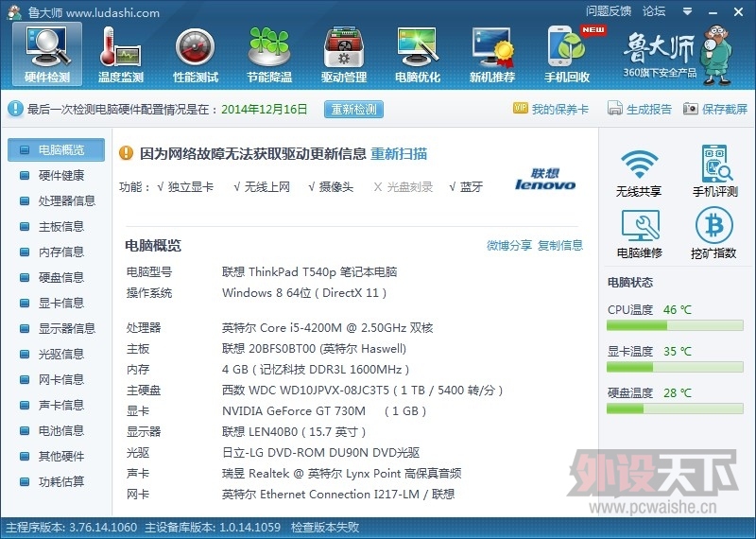Click the 复制信息 copy info link
The height and width of the screenshot is (539, 756).
[560, 245]
